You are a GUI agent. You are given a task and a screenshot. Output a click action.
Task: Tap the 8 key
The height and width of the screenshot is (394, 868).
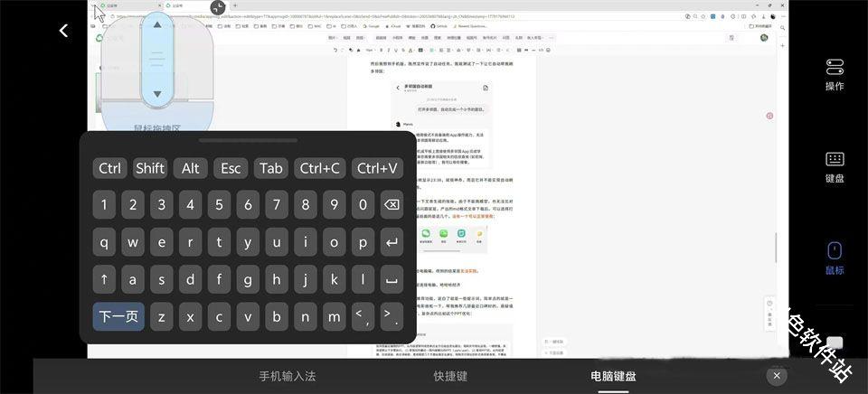[x=305, y=205]
